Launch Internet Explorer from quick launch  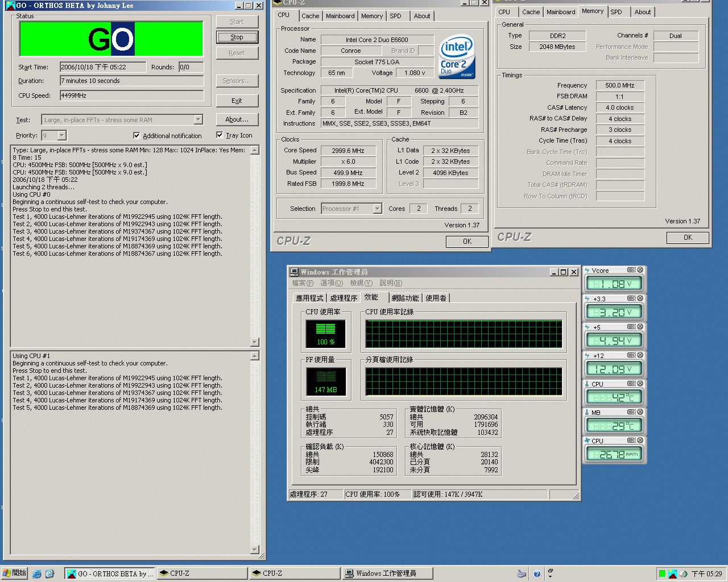37,574
